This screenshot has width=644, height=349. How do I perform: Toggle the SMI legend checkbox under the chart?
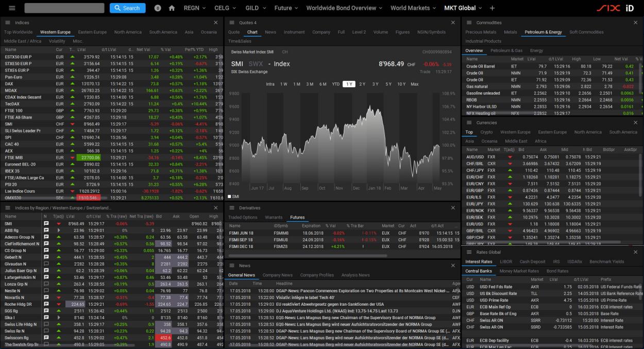click(x=230, y=196)
